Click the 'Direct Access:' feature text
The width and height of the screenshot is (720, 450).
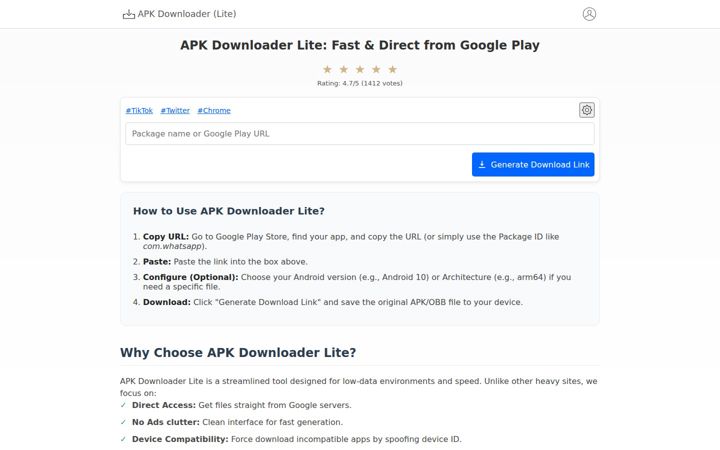click(x=164, y=405)
